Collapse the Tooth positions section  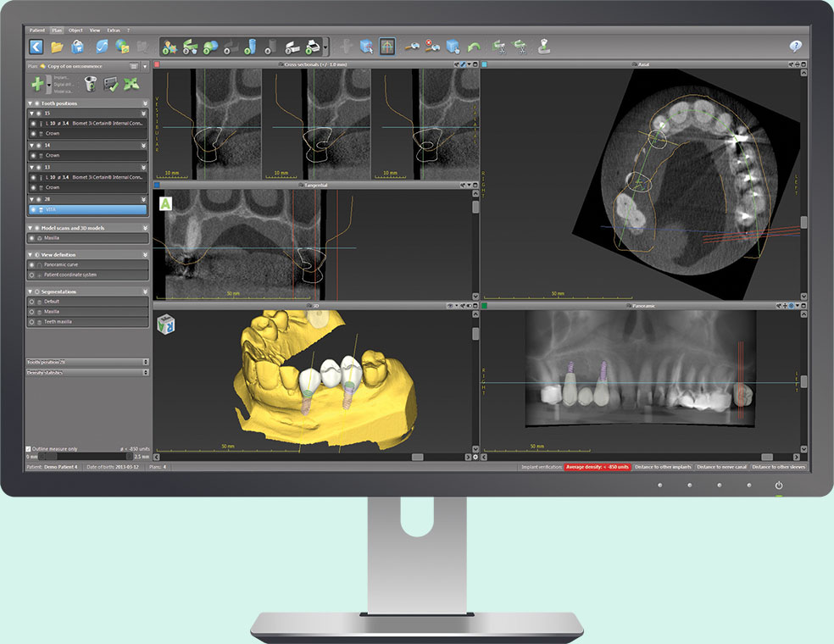[31, 103]
